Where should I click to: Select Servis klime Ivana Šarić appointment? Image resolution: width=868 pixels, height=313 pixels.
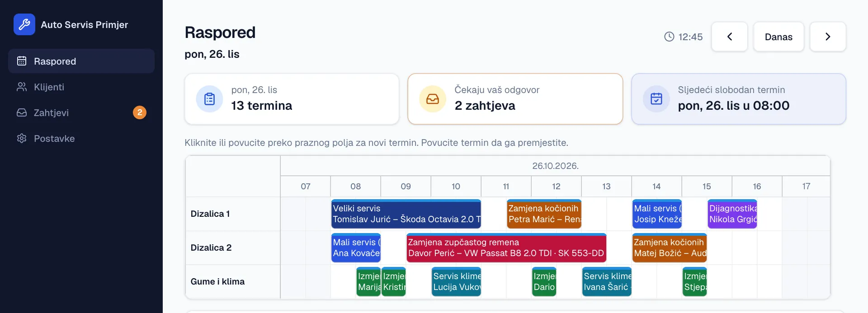point(607,281)
